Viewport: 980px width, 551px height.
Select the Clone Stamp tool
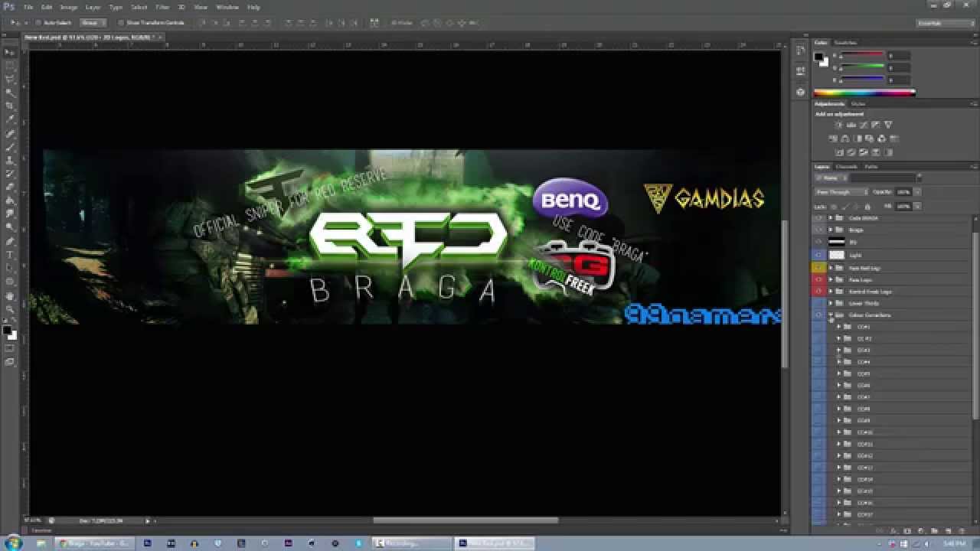pos(10,161)
